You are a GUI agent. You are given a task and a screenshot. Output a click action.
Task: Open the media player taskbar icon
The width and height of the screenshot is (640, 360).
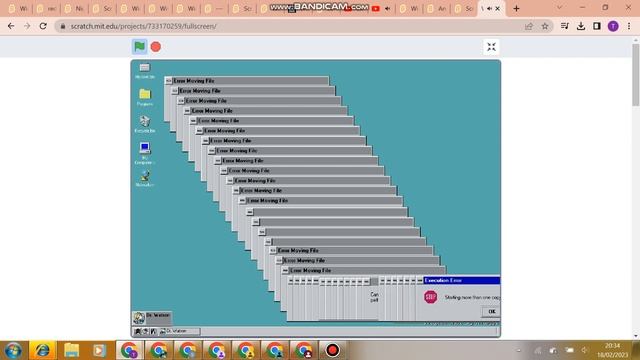tap(99, 350)
